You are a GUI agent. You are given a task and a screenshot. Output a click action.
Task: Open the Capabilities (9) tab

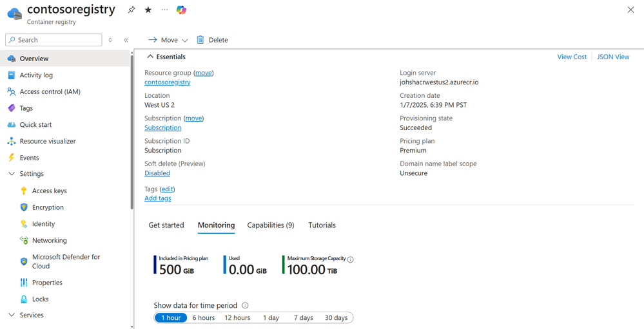click(271, 225)
